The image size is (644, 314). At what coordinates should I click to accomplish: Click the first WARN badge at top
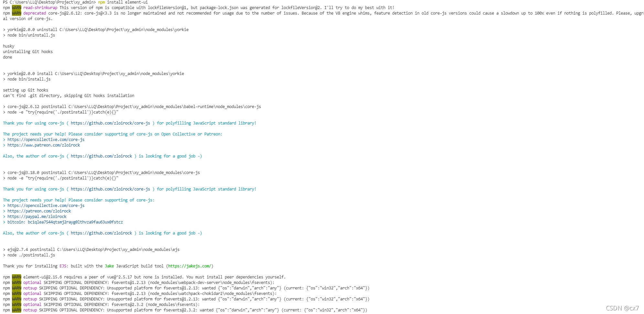click(x=16, y=8)
